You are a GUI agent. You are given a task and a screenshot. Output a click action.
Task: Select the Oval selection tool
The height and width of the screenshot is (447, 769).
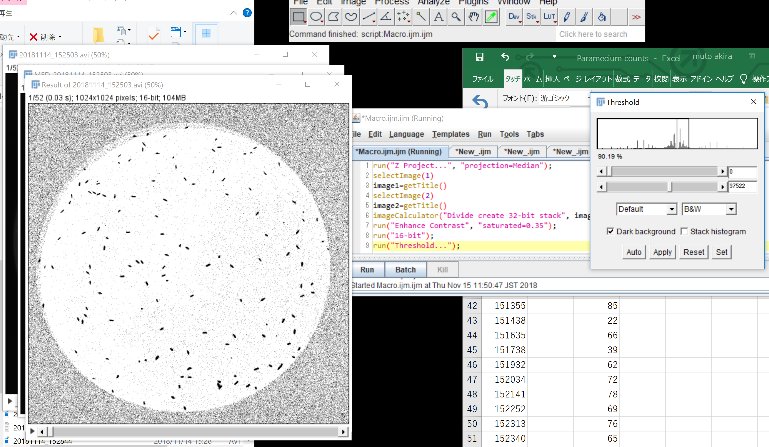(x=316, y=17)
